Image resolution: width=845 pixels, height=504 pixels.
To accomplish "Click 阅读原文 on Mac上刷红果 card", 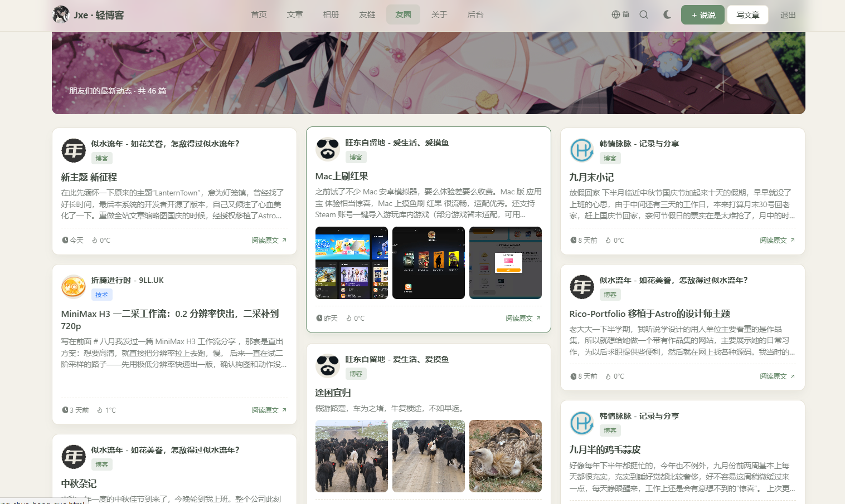I will 523,318.
